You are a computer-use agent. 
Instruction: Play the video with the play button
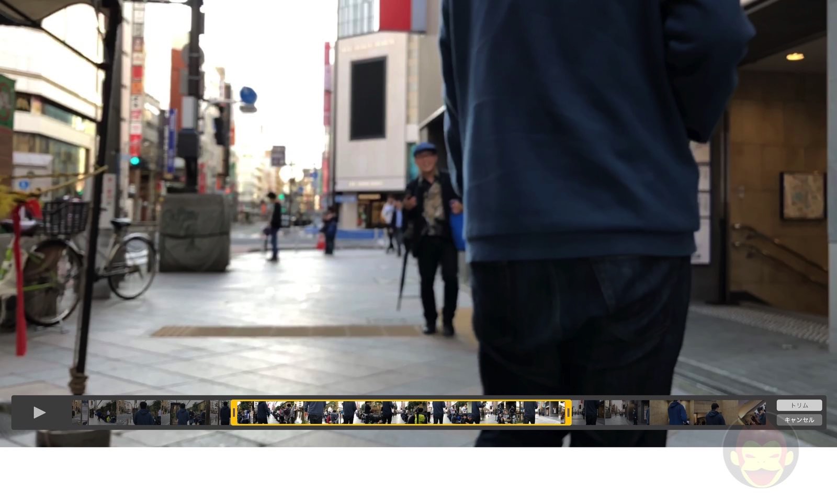(x=39, y=413)
